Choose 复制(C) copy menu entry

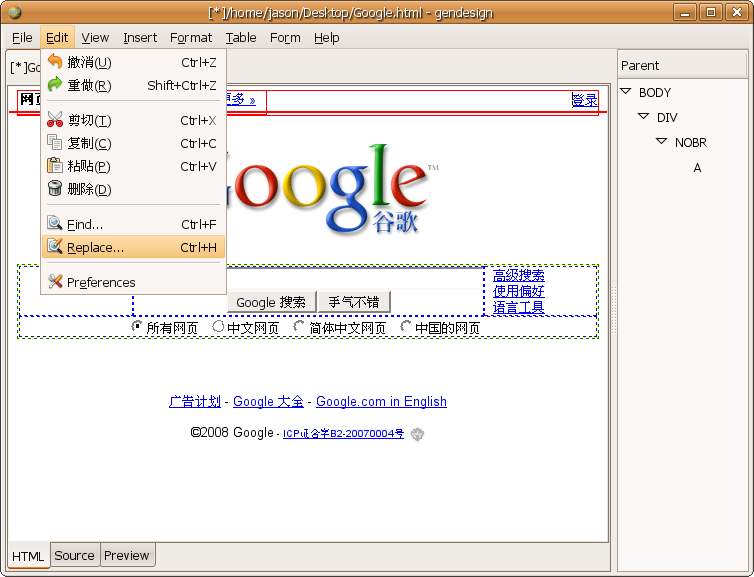(134, 143)
